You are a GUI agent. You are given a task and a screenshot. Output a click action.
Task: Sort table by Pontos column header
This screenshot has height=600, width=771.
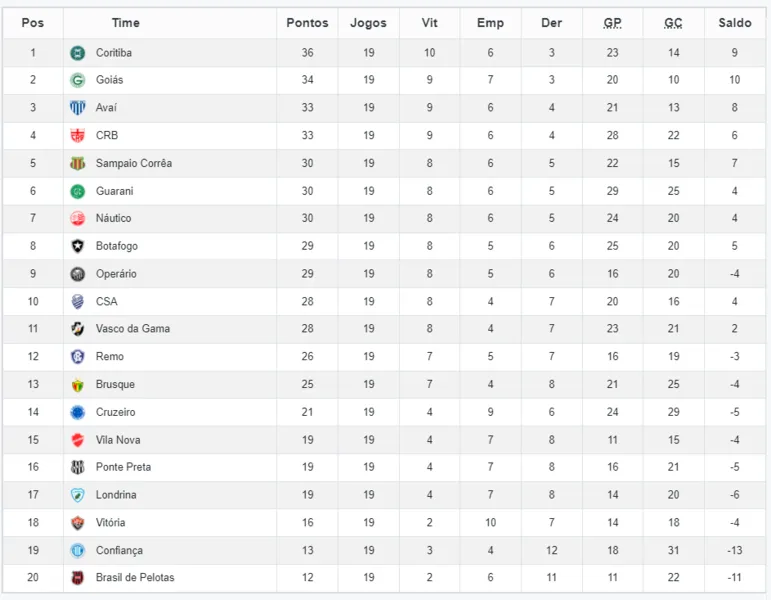(x=307, y=23)
